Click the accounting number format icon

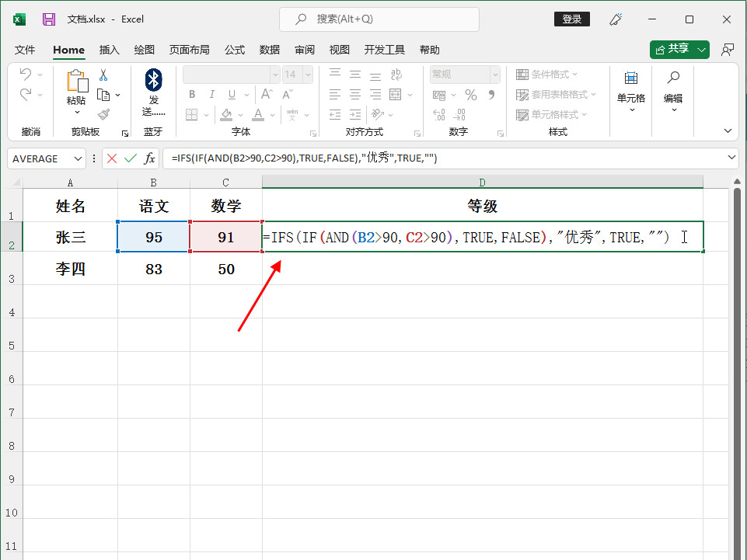(439, 95)
